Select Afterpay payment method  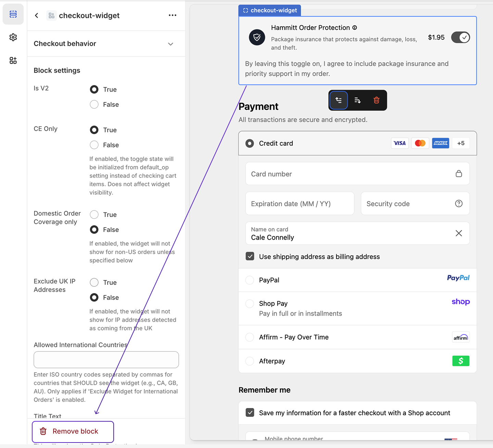[x=250, y=361]
